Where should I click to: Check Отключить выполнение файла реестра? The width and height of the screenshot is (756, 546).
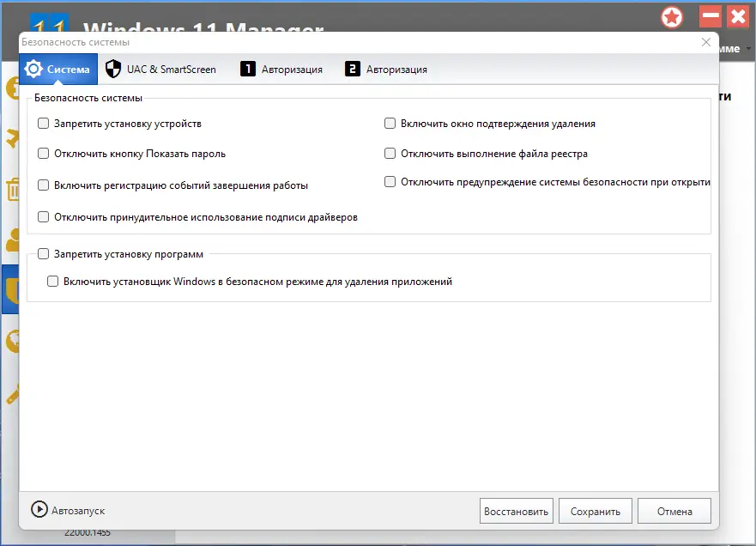click(390, 154)
